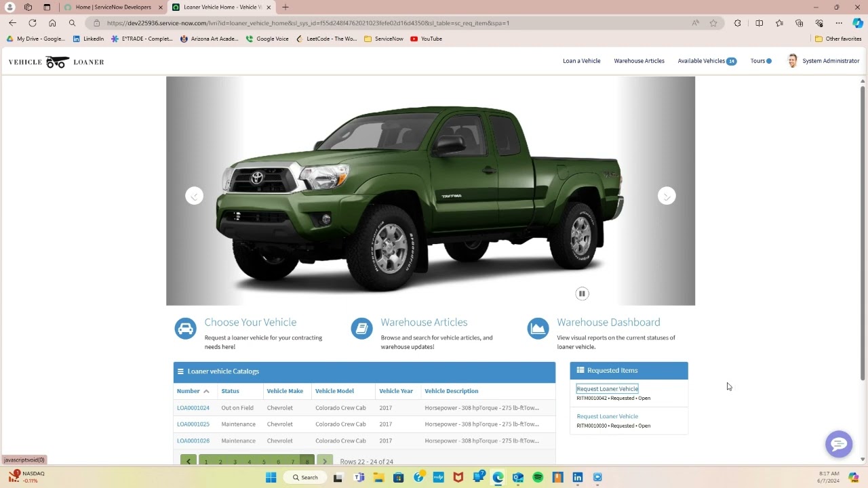Screen dimensions: 868x488
Task: Click the browser home button
Action: (52, 23)
